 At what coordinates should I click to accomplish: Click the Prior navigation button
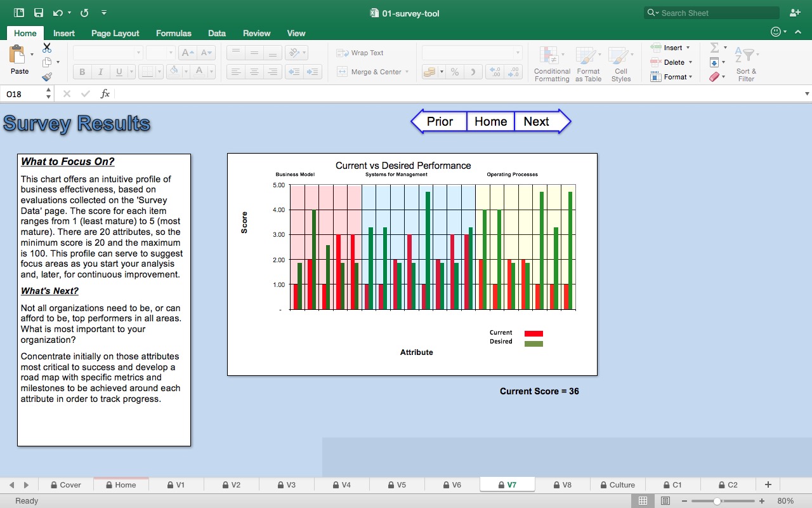pos(442,121)
